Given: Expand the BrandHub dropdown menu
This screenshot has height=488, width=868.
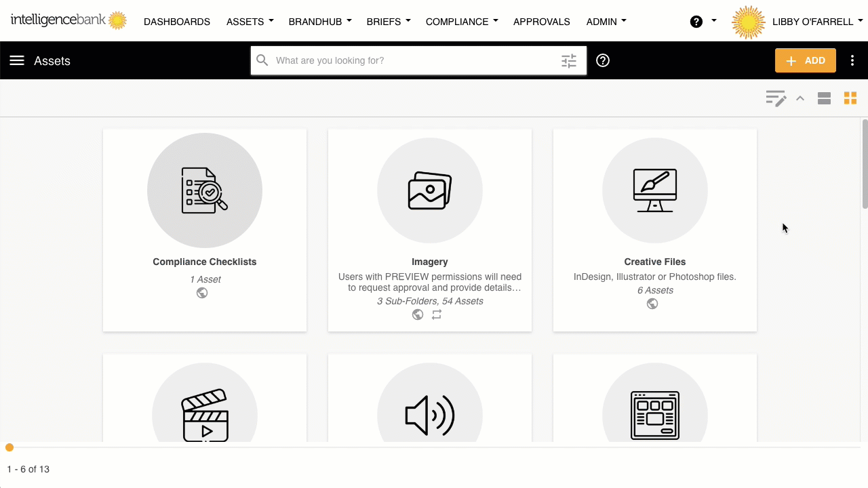Looking at the screenshot, I should [320, 22].
